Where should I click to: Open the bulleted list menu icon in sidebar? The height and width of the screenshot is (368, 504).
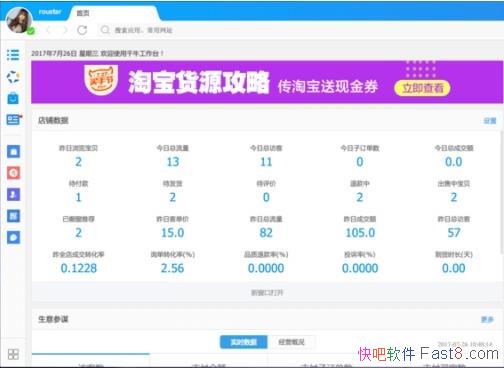coord(13,55)
